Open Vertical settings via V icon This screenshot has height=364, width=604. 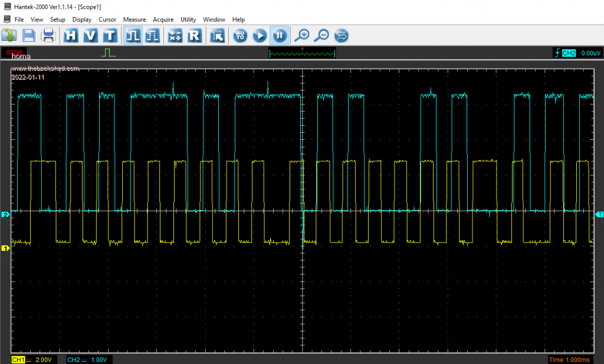90,35
